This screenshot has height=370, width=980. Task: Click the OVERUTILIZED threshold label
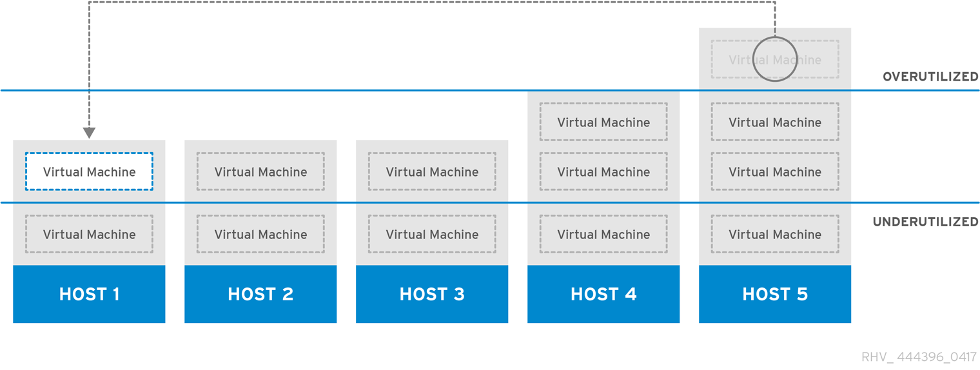tap(930, 77)
